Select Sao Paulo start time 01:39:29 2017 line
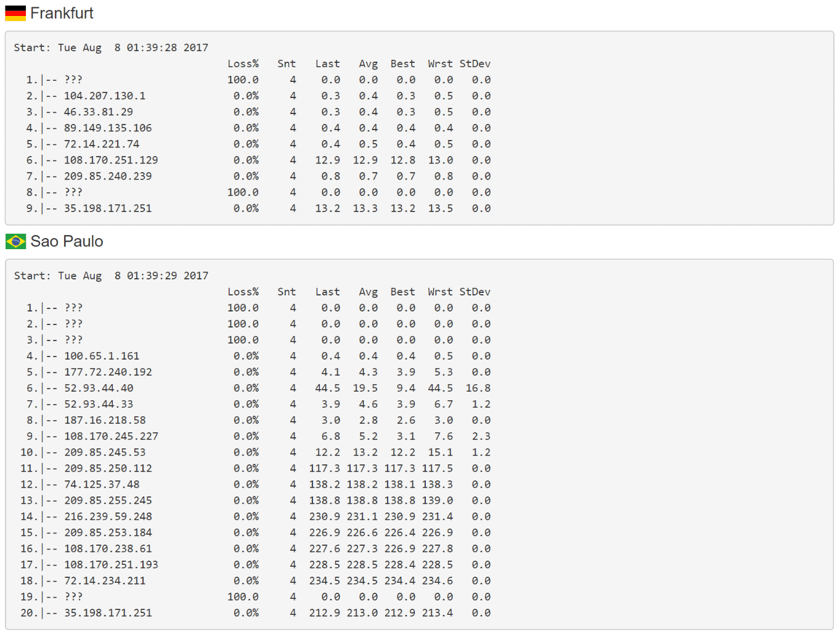The width and height of the screenshot is (840, 634). pyautogui.click(x=111, y=276)
